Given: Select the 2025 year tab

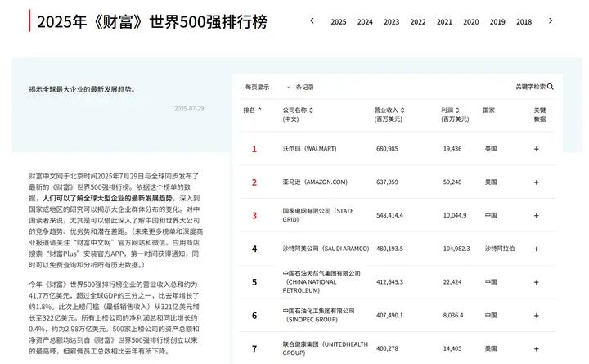Looking at the screenshot, I should (x=339, y=22).
